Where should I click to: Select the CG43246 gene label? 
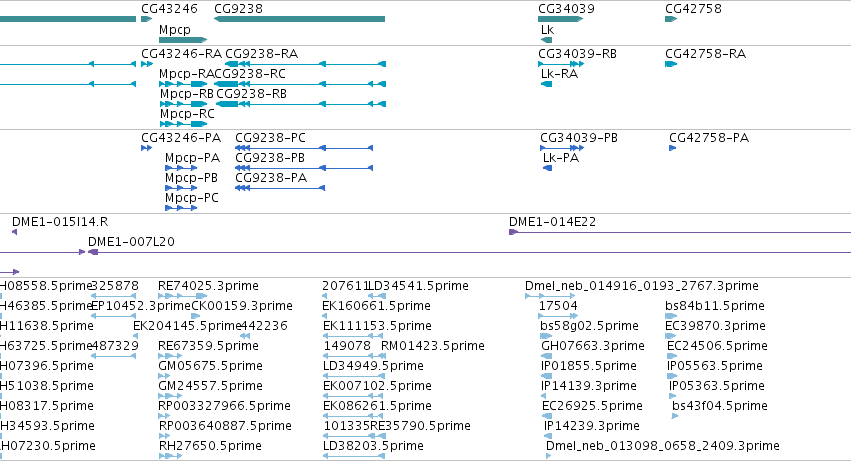tap(169, 9)
